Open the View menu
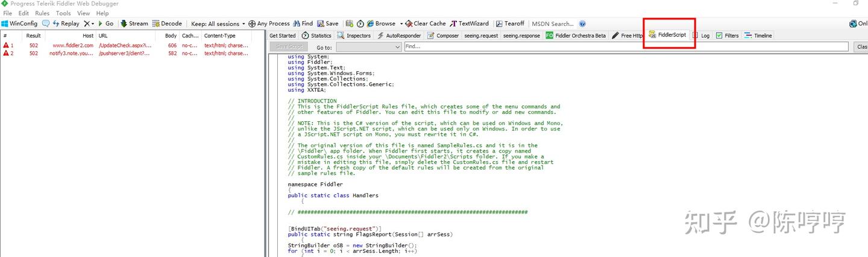This screenshot has height=257, width=868. (83, 13)
